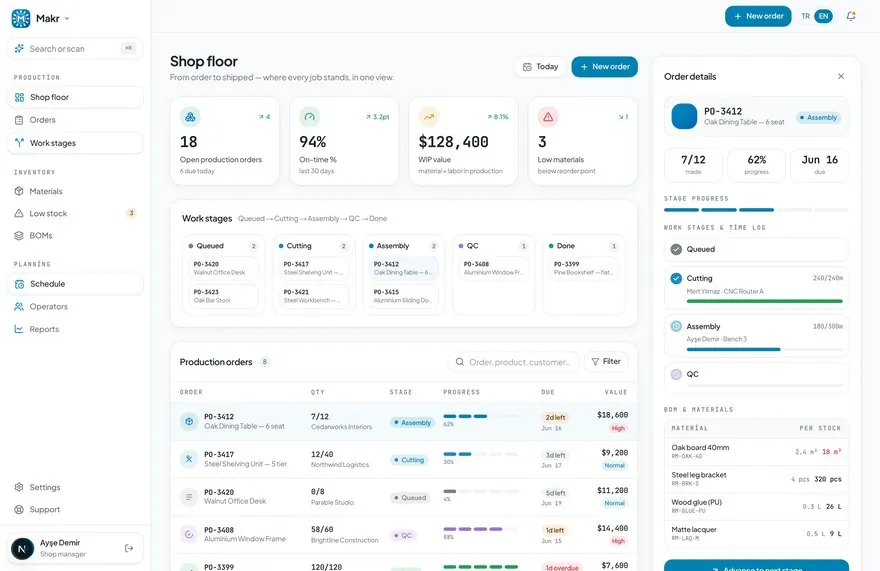880x571 pixels.
Task: Click the Reports chart icon
Action: point(19,329)
